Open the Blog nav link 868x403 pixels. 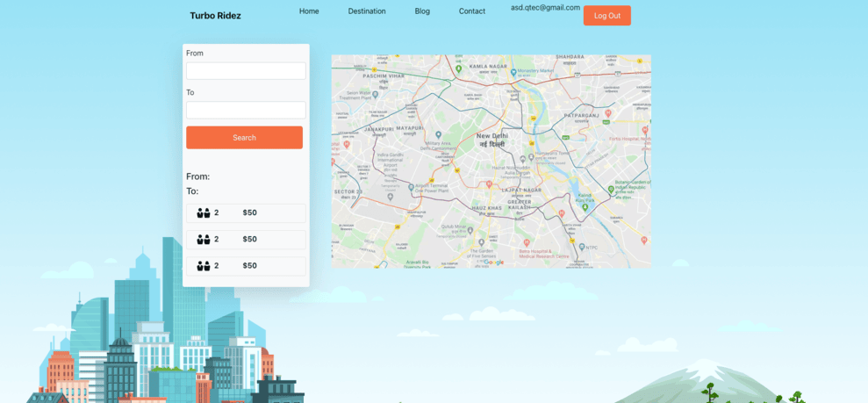pyautogui.click(x=422, y=11)
